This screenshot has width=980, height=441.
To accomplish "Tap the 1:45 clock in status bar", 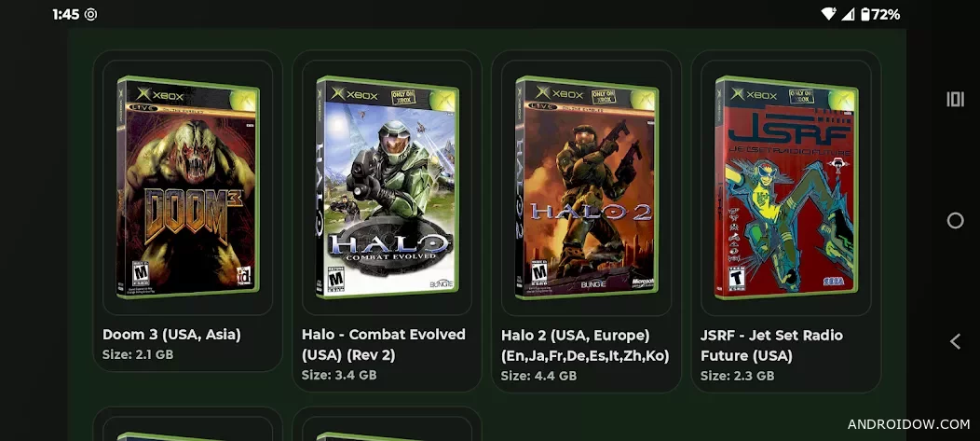I will (66, 14).
